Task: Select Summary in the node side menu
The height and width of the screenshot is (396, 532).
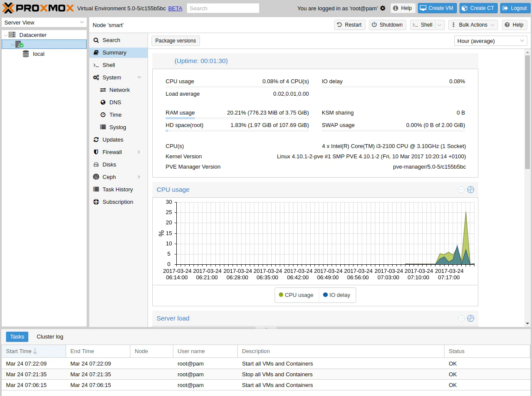Action: coord(118,53)
